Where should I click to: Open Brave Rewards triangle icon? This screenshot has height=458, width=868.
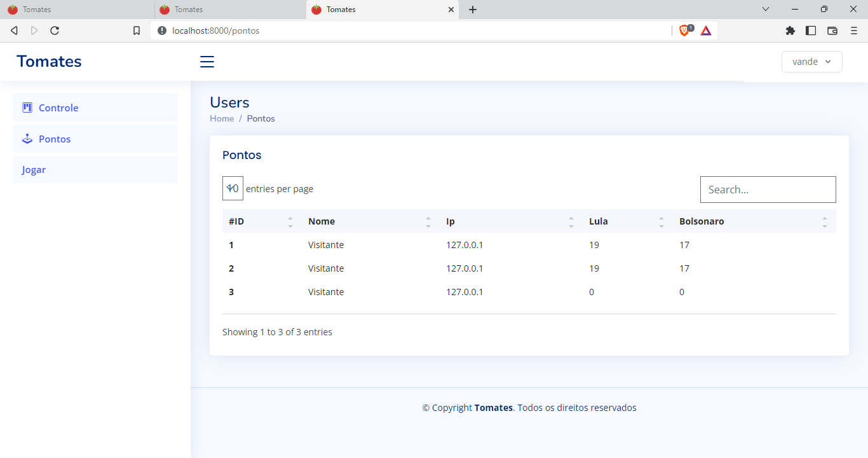click(706, 31)
